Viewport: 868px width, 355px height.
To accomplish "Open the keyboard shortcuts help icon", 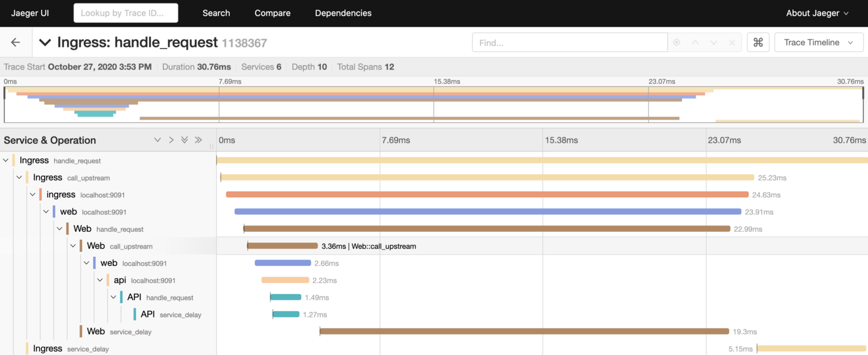I will [x=758, y=42].
